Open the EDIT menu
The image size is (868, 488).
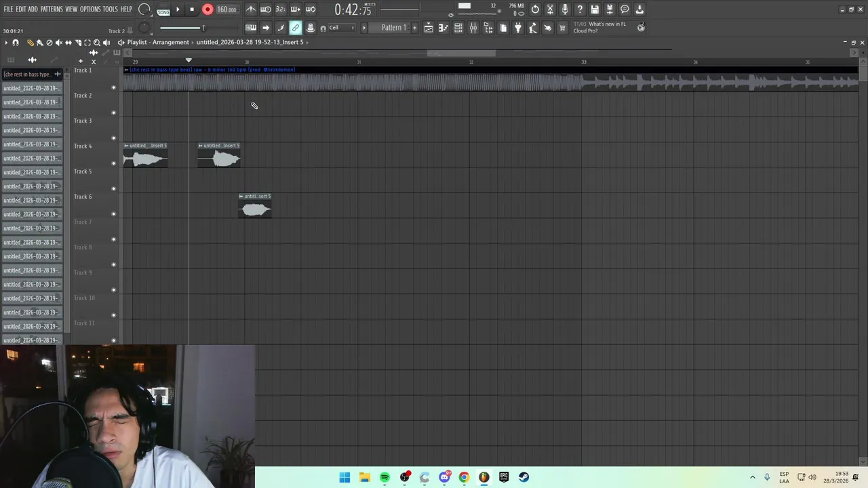[21, 9]
